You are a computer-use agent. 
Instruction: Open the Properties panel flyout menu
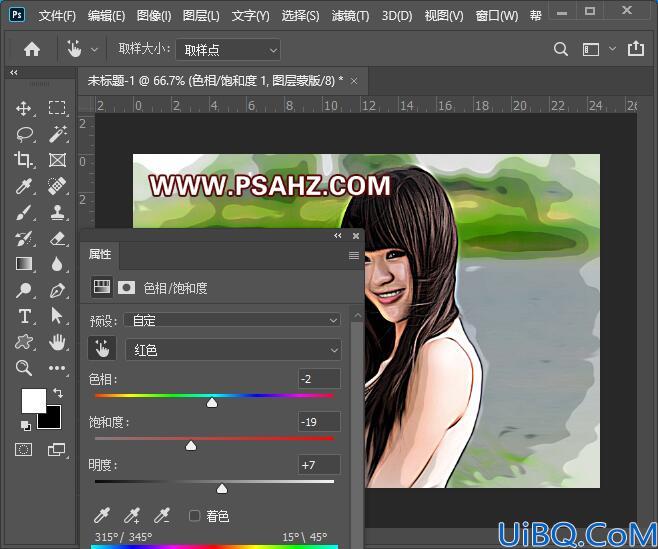coord(354,255)
